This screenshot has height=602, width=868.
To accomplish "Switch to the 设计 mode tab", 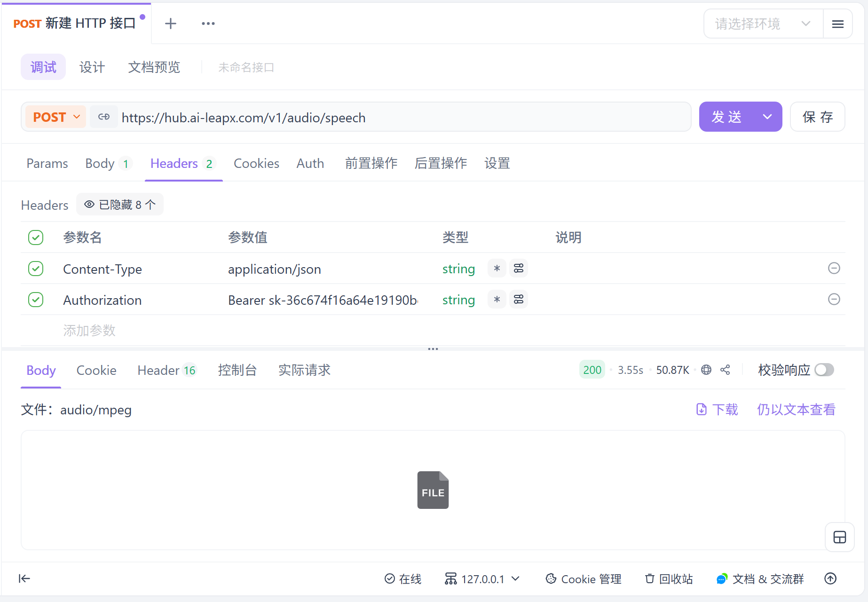I will (x=92, y=67).
